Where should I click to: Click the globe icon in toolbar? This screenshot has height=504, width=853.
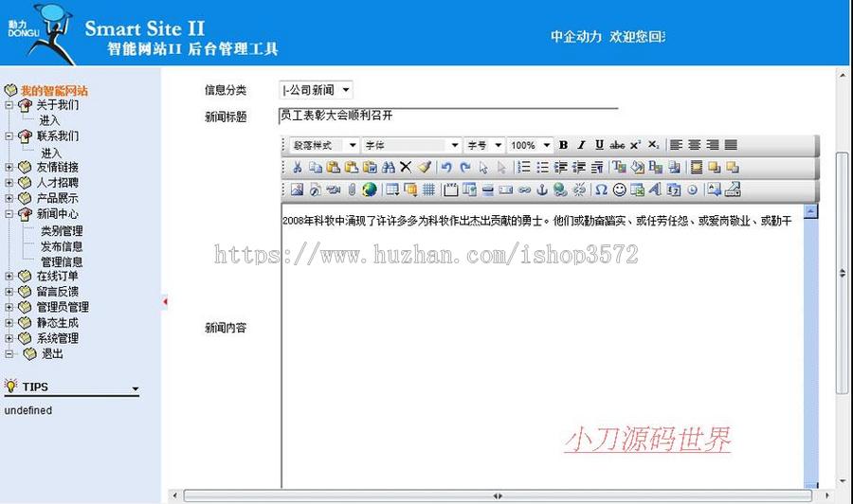coord(370,189)
